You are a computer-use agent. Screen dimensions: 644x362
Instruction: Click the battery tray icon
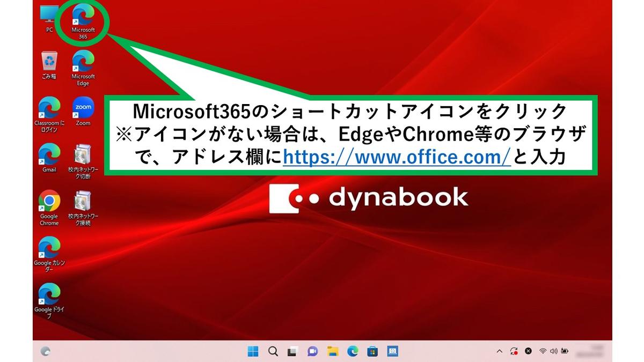565,351
